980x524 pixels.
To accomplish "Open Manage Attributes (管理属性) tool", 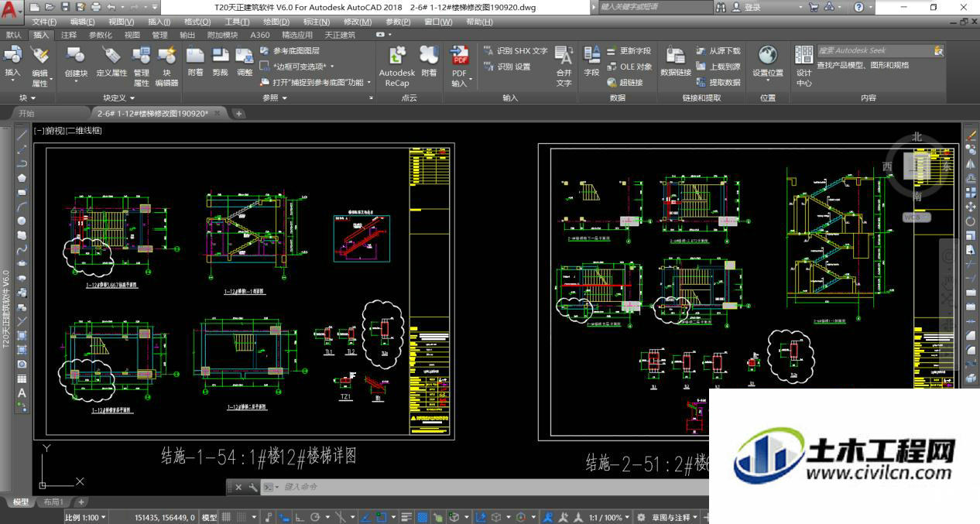I will [141, 66].
